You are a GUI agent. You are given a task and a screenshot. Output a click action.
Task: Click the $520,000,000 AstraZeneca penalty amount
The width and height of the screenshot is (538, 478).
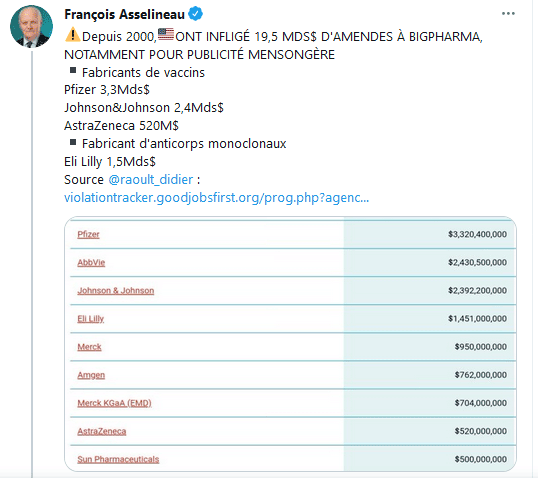point(481,431)
